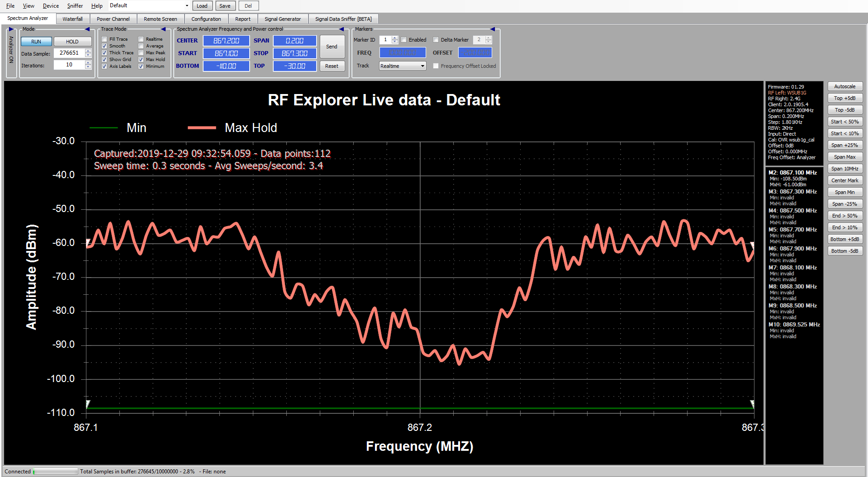
Task: Click the BOTTOM amplitude field
Action: [226, 66]
